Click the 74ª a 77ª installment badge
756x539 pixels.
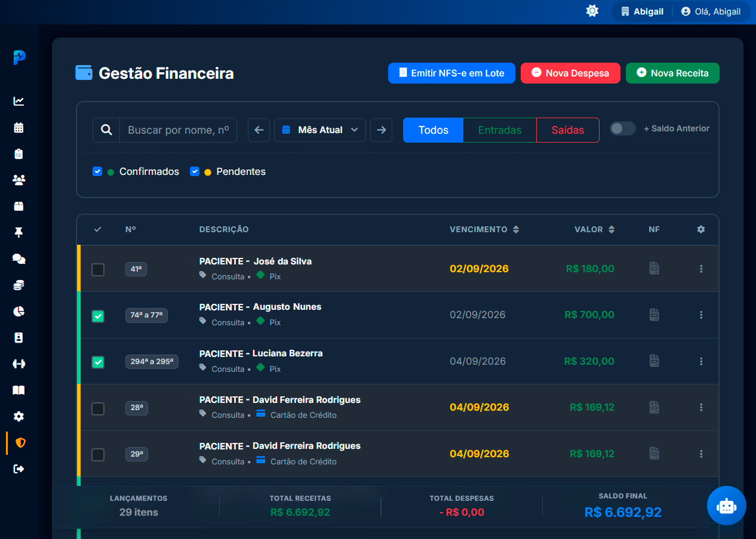(146, 315)
